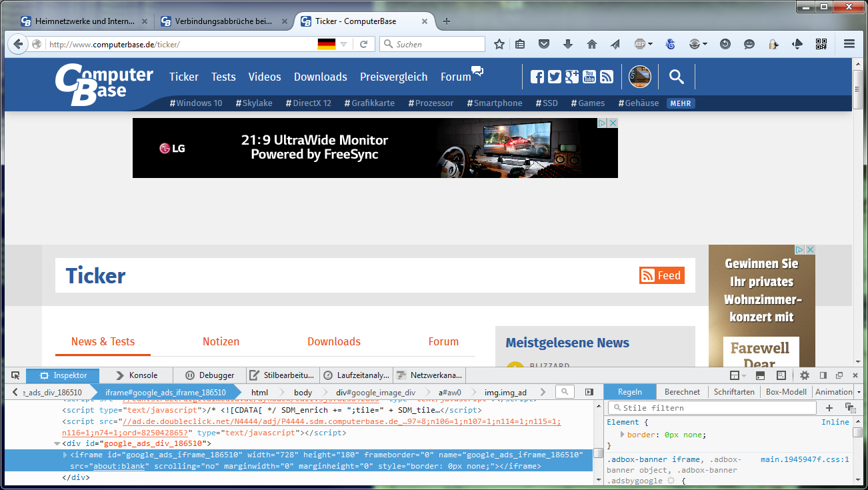The image size is (868, 490).
Task: Expand the border property in rules
Action: point(622,435)
